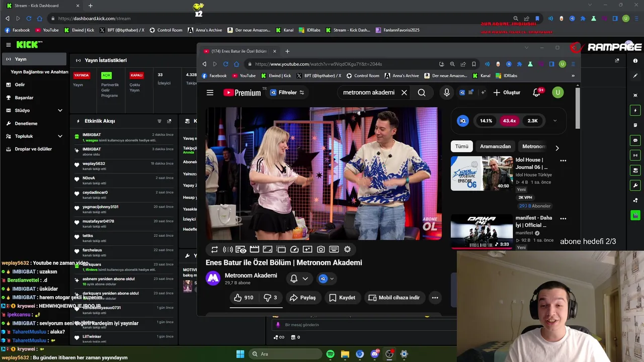
Task: Click the taskbar Ara search box
Action: tap(285, 354)
